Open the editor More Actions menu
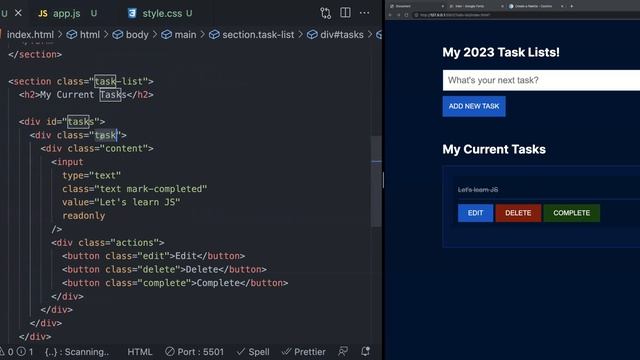Screen dimensions: 640x360 (364, 13)
